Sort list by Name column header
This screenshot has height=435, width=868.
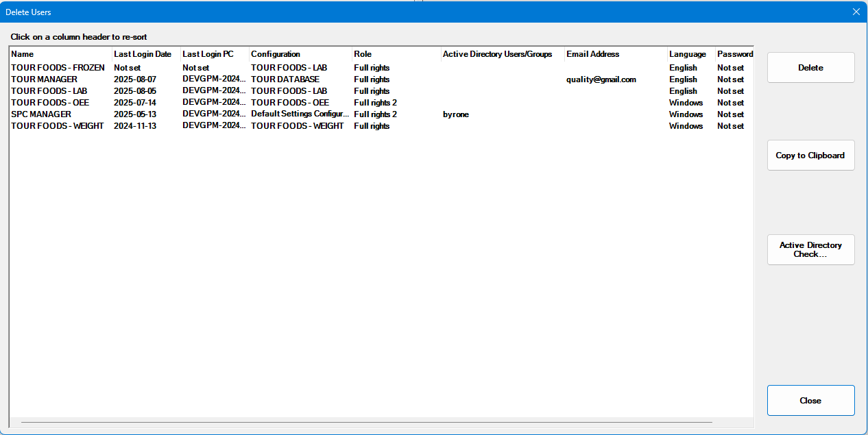point(60,54)
